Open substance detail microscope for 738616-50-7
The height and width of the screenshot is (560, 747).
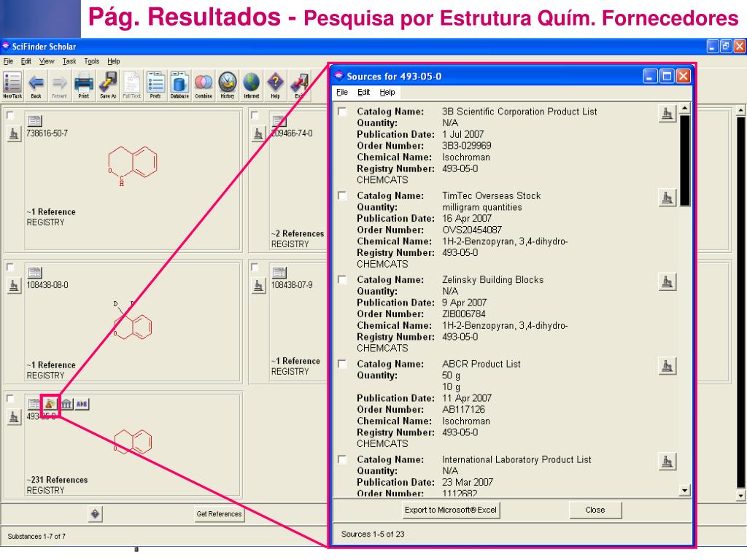(x=14, y=134)
